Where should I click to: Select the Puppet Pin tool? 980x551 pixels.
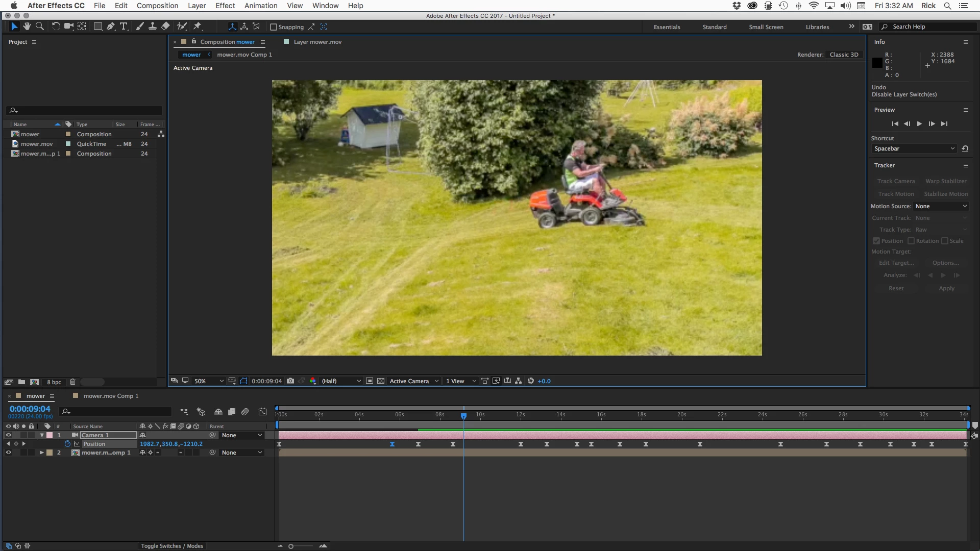click(198, 27)
